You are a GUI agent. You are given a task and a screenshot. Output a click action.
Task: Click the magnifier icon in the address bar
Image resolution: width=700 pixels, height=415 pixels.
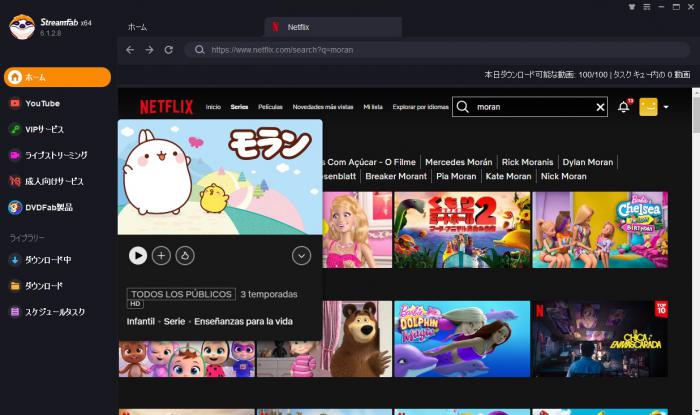click(x=200, y=50)
